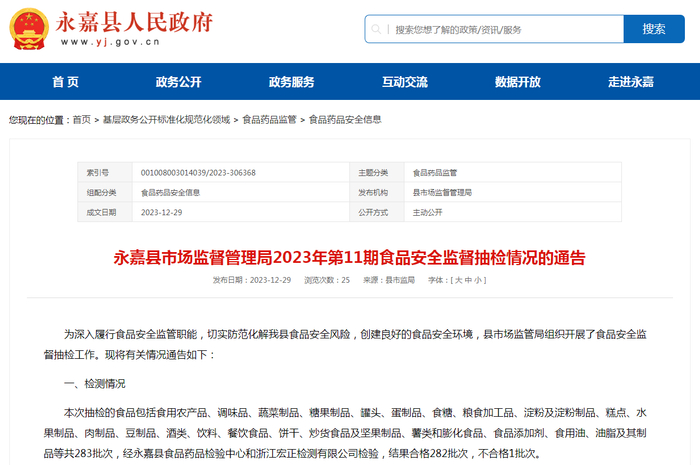
Task: Click the www.yj.gov.cn URL text
Action: click(x=110, y=42)
